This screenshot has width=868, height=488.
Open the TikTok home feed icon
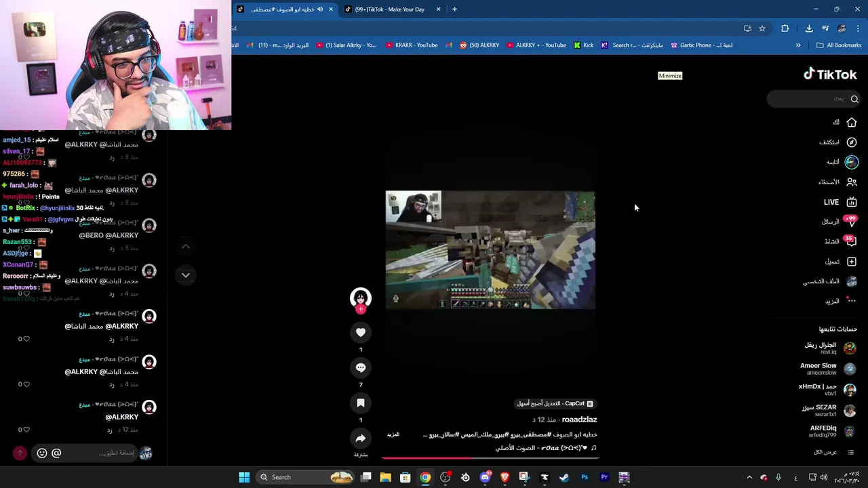pos(852,123)
